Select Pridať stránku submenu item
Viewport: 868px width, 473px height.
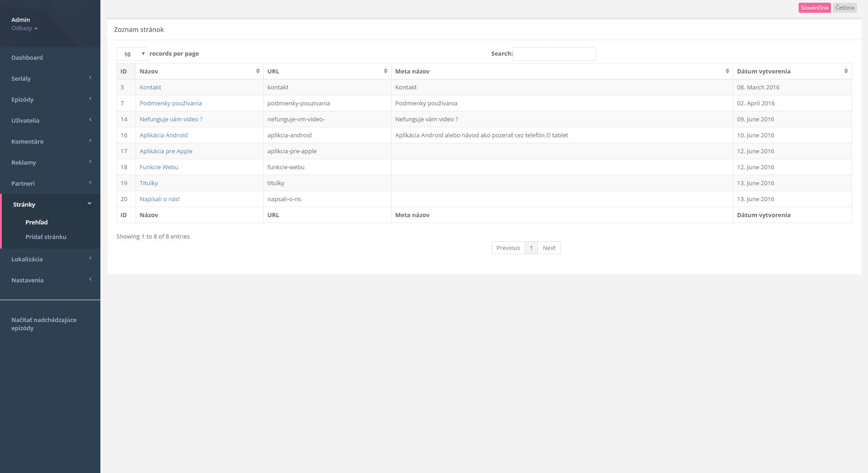pyautogui.click(x=46, y=237)
